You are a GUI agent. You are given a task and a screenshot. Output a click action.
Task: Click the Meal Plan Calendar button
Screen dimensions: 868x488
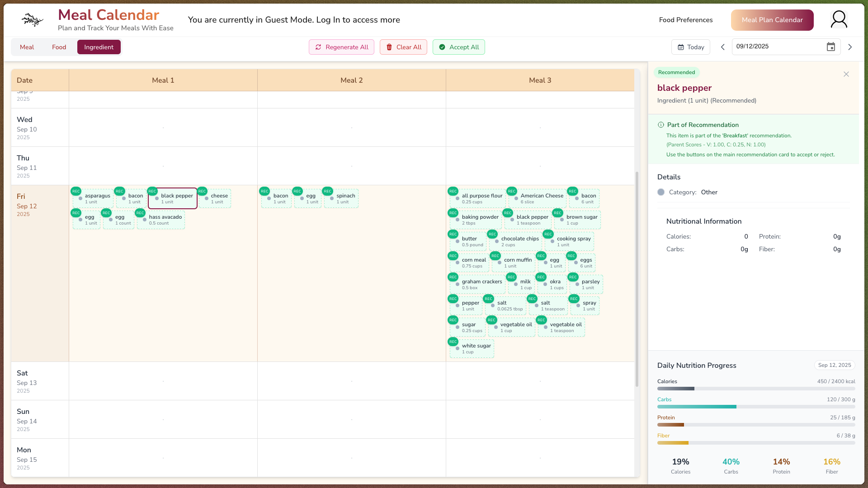point(772,20)
